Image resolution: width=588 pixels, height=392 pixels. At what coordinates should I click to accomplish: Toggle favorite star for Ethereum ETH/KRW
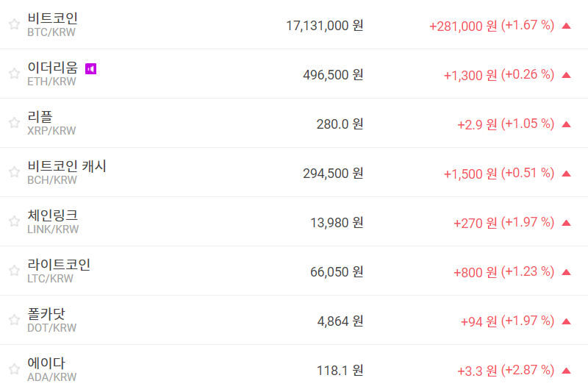coord(14,74)
